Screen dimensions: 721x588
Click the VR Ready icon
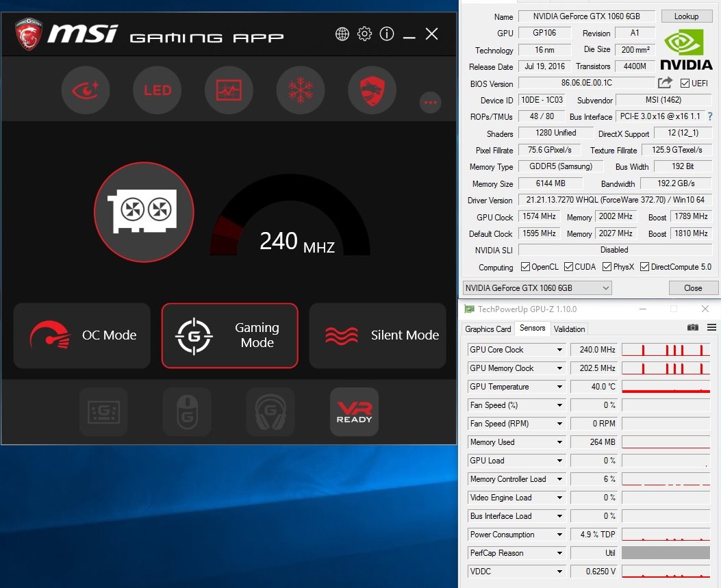pos(354,412)
